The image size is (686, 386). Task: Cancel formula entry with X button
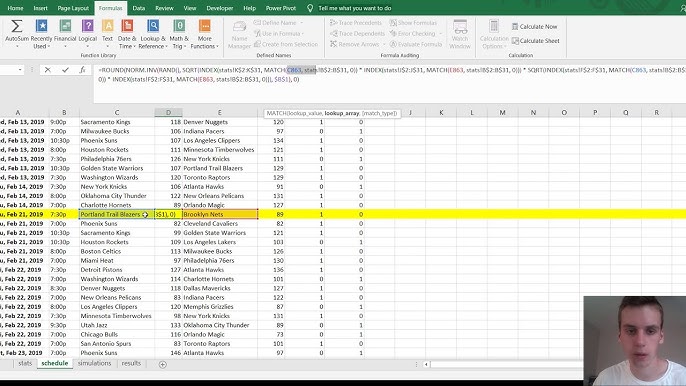[48, 70]
